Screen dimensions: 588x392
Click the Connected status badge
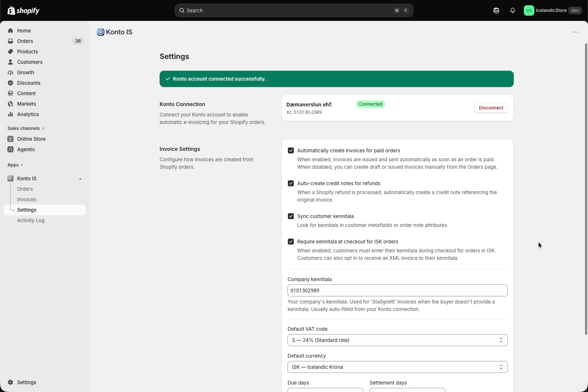point(371,104)
